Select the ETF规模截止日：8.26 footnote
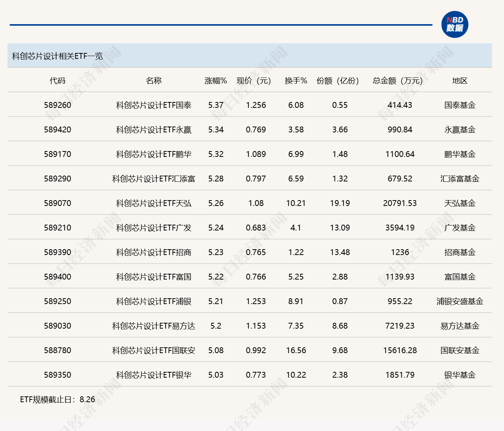 [58, 399]
